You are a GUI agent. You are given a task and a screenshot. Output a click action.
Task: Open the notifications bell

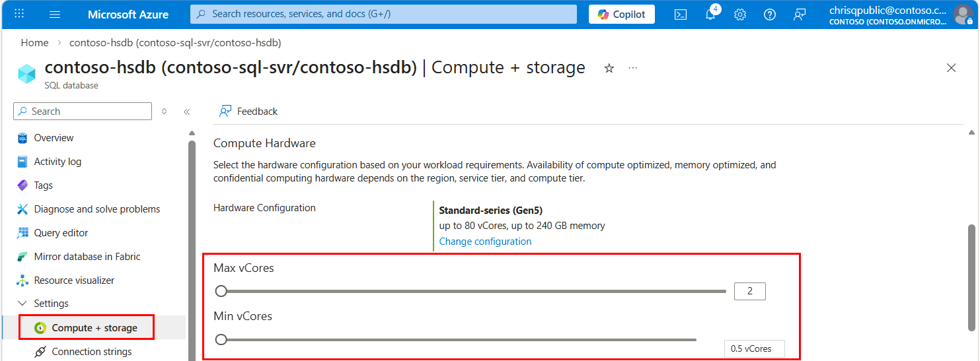tap(710, 15)
